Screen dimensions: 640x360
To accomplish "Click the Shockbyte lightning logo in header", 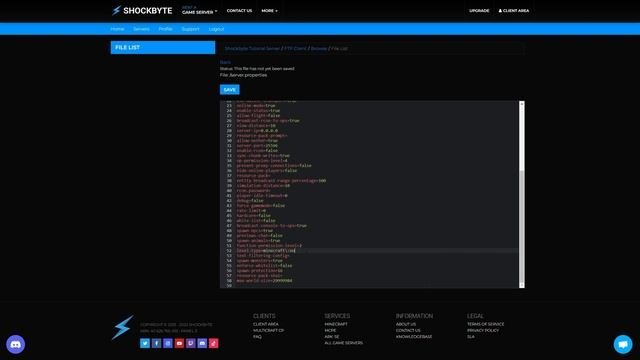I will coord(142,11).
